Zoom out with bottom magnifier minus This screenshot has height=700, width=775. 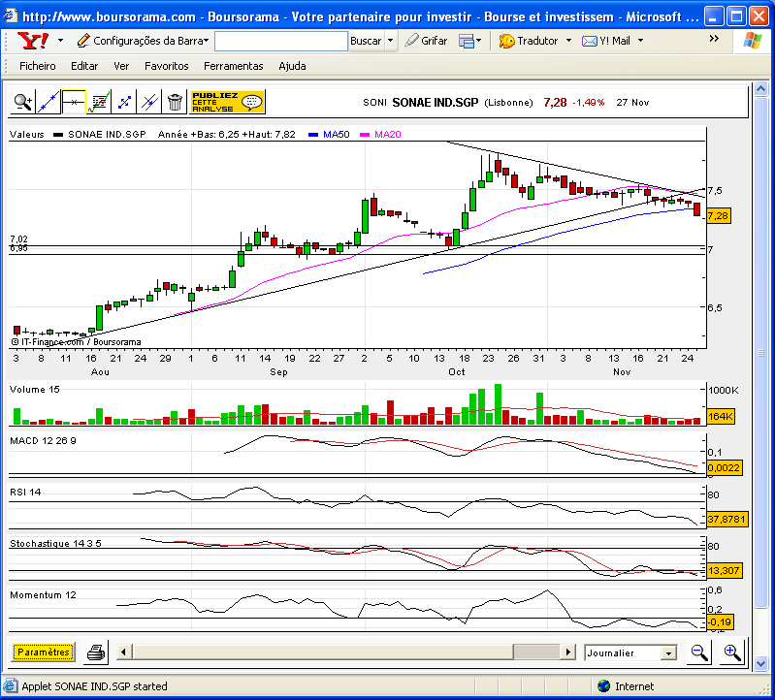699,652
